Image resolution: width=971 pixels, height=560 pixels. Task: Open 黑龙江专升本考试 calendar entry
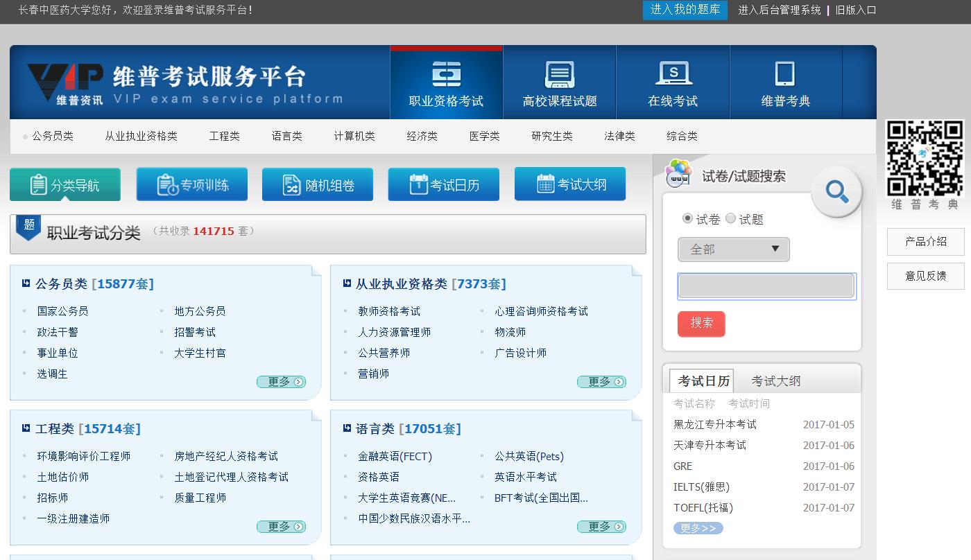coord(715,424)
